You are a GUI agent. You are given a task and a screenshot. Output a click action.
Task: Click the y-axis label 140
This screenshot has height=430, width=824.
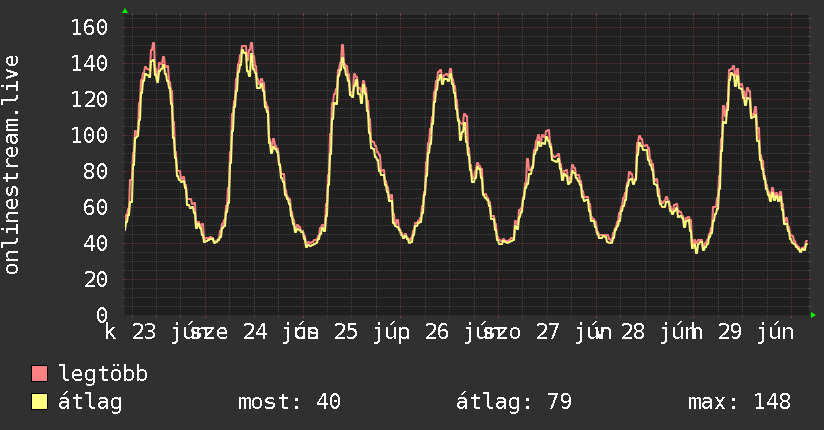(x=89, y=64)
